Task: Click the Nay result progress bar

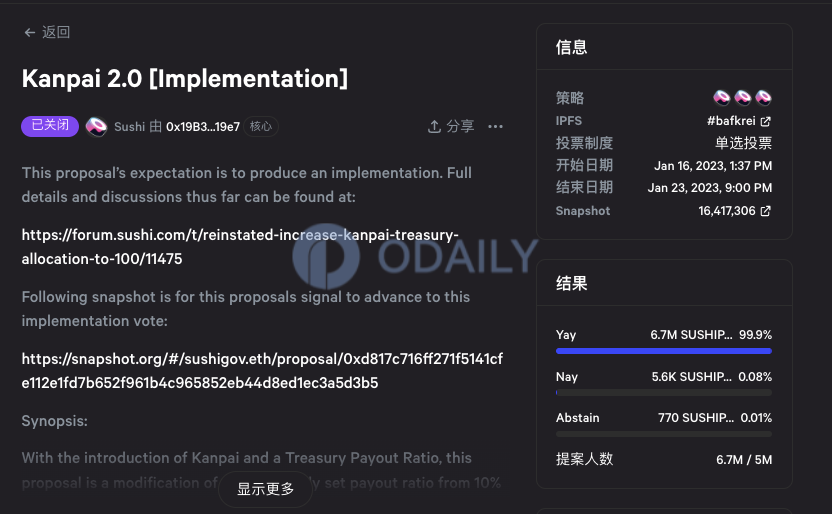Action: pos(664,393)
